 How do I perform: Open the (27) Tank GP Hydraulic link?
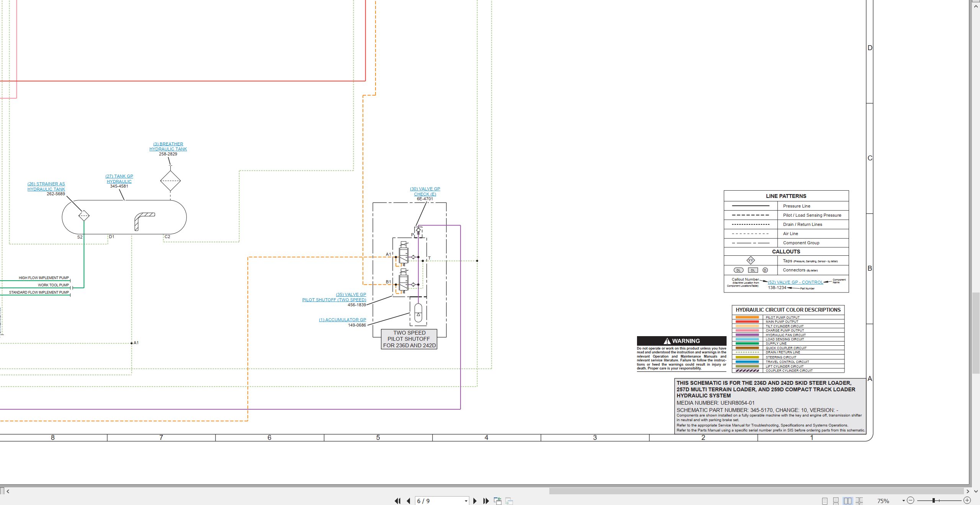pos(119,179)
